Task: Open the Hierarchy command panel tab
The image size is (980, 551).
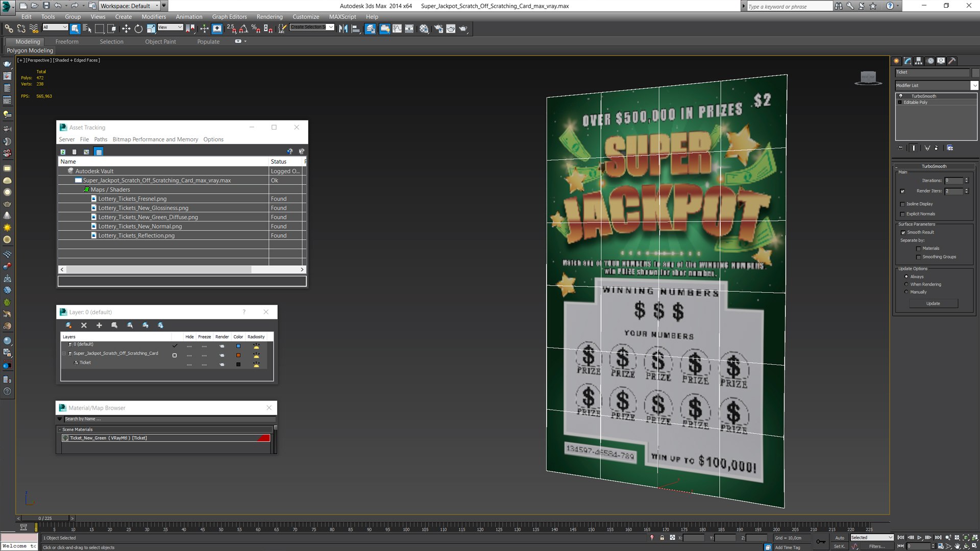Action: (919, 61)
